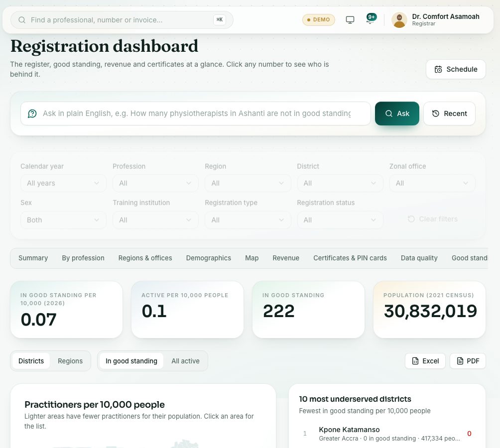Click the 222 in good standing number
The image size is (500, 448).
click(279, 311)
